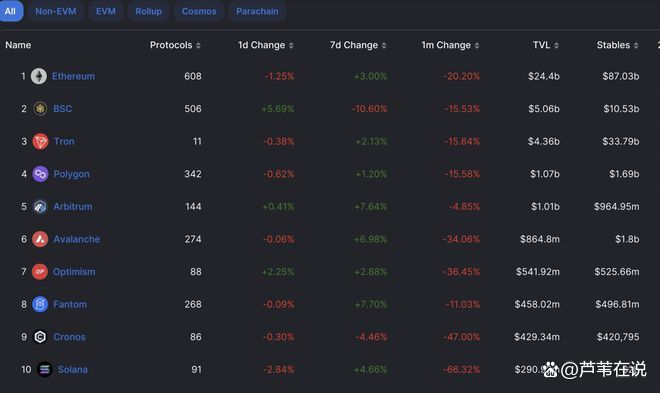Click the Tron chain logo icon
The height and width of the screenshot is (393, 660).
pyautogui.click(x=40, y=141)
